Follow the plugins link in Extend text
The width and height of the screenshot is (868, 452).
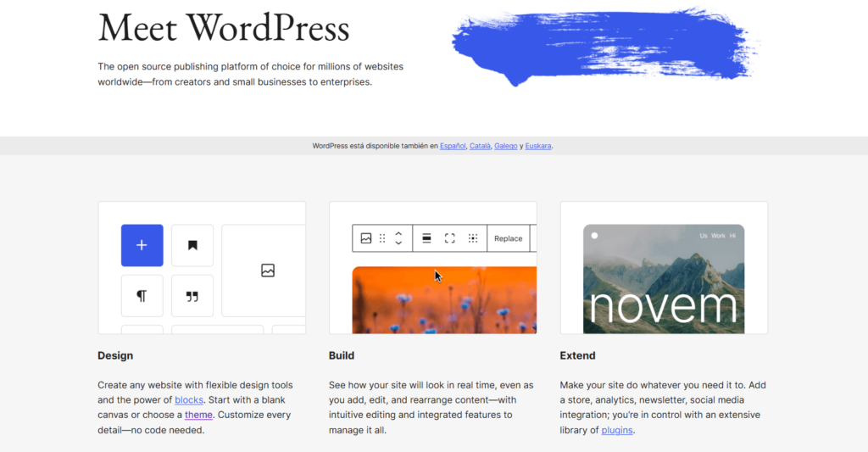(x=617, y=430)
